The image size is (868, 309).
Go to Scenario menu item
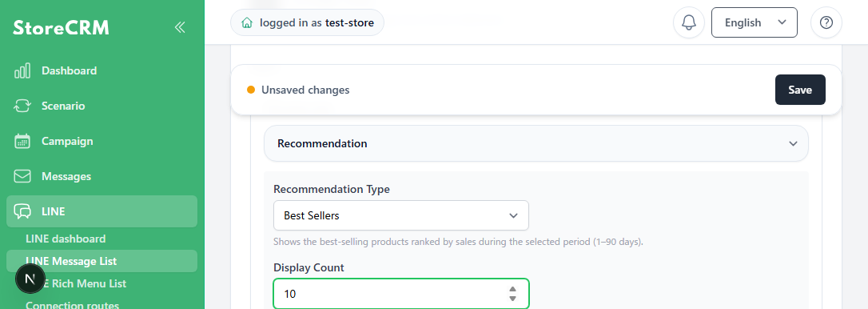click(102, 106)
